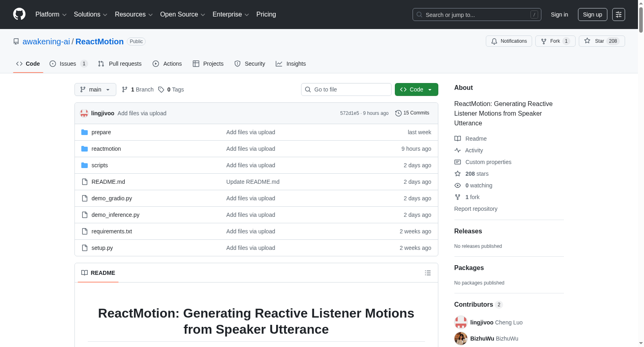This screenshot has height=347, width=644.
Task: Click the Report repository link
Action: (x=476, y=209)
